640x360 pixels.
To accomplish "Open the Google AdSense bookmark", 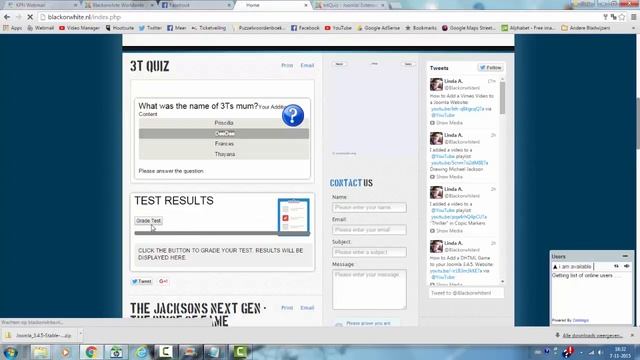I will pos(378,28).
